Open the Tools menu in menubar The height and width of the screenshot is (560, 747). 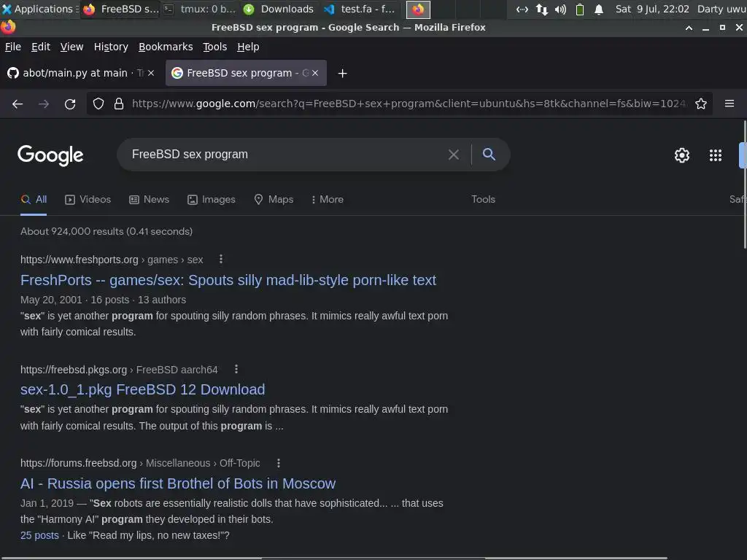215,47
